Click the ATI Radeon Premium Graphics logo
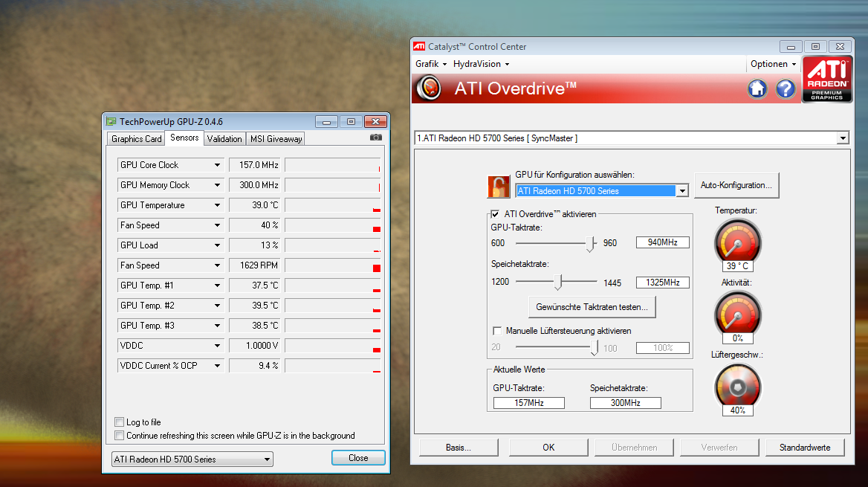 (x=827, y=80)
